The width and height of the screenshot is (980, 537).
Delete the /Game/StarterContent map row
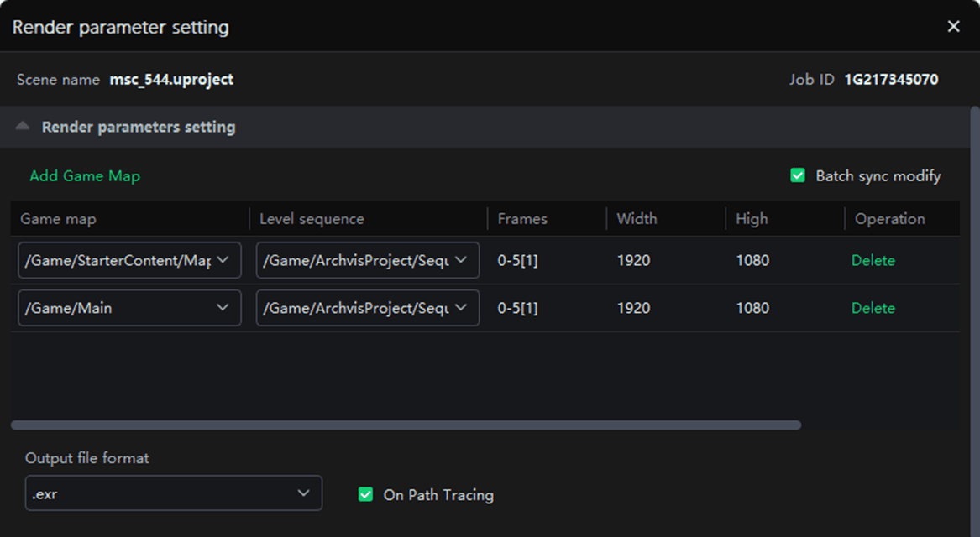pos(873,260)
